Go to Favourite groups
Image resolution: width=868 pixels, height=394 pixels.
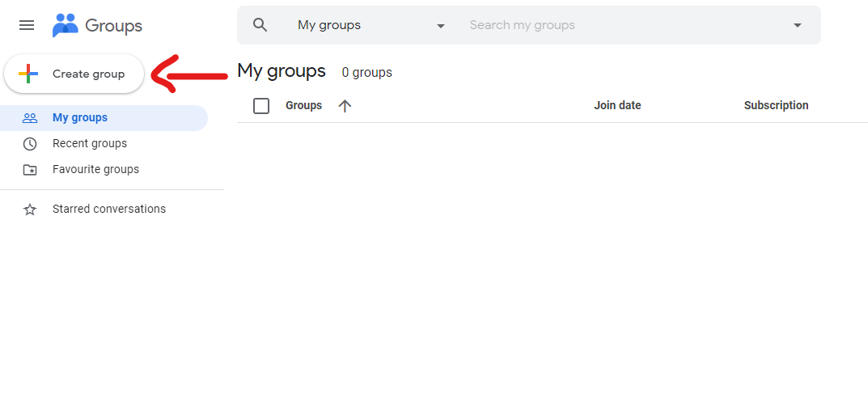point(95,170)
